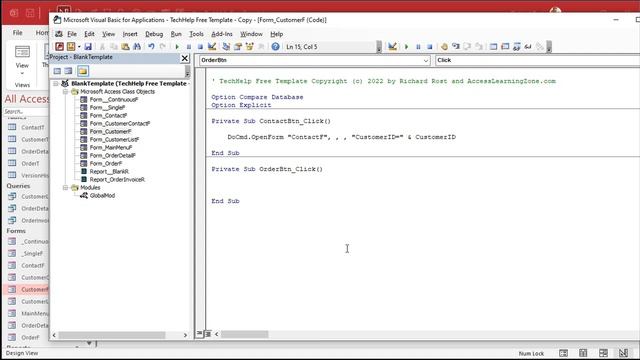640x360 pixels.
Task: Click the Break icon in the Debug toolbar
Action: (x=418, y=47)
